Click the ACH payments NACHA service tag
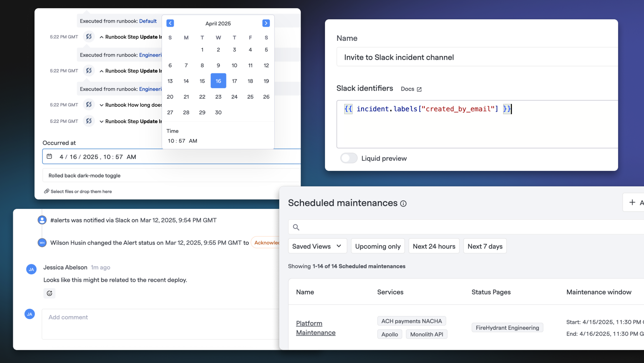 pyautogui.click(x=411, y=321)
